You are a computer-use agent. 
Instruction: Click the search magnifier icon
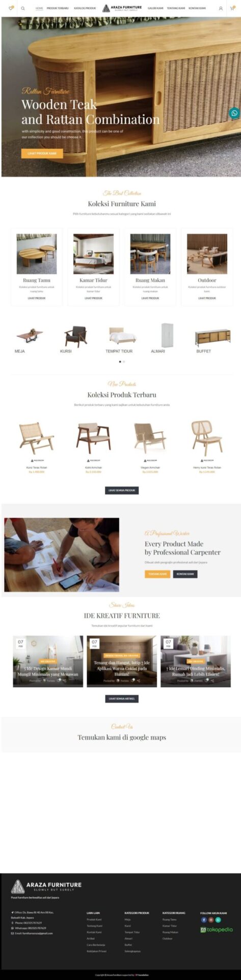point(23,8)
